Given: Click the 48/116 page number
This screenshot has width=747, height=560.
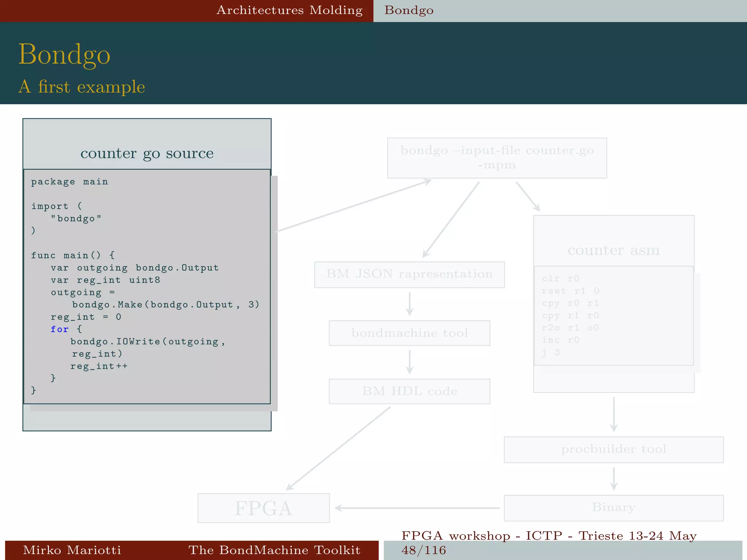Looking at the screenshot, I should coord(423,550).
